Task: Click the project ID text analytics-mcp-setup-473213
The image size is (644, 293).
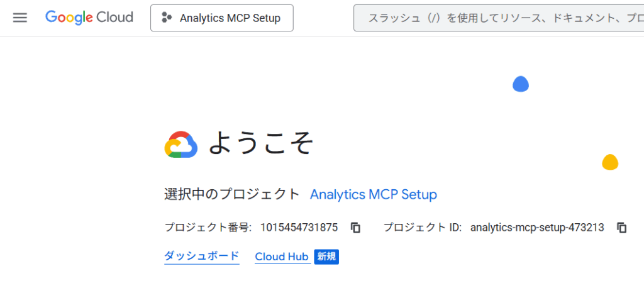Action: [x=537, y=228]
